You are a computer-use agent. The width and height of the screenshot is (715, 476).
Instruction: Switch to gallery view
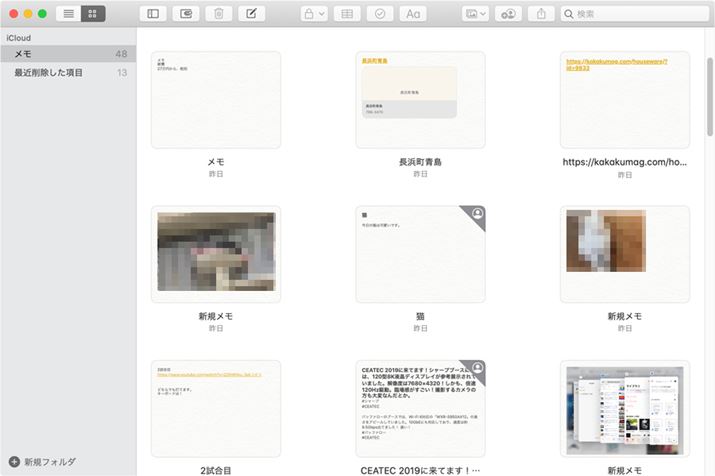(93, 14)
